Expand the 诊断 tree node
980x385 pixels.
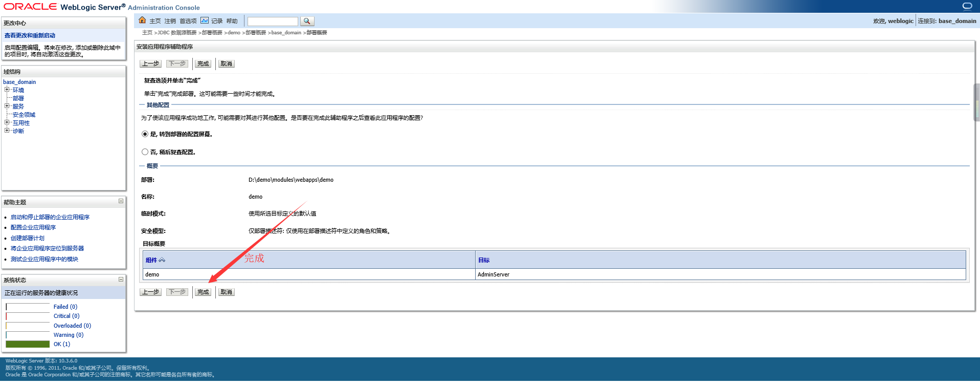(7, 131)
